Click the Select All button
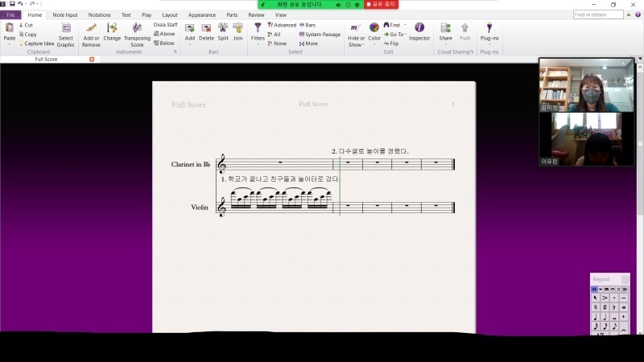This screenshot has height=362, width=644. pos(274,35)
